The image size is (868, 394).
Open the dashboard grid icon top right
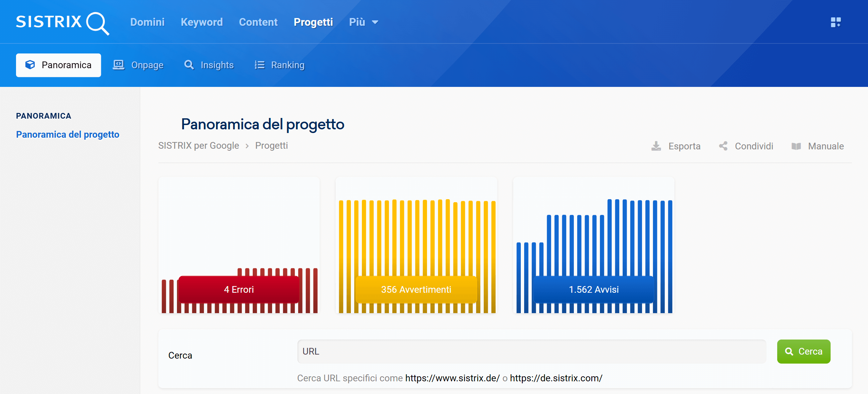pyautogui.click(x=836, y=22)
